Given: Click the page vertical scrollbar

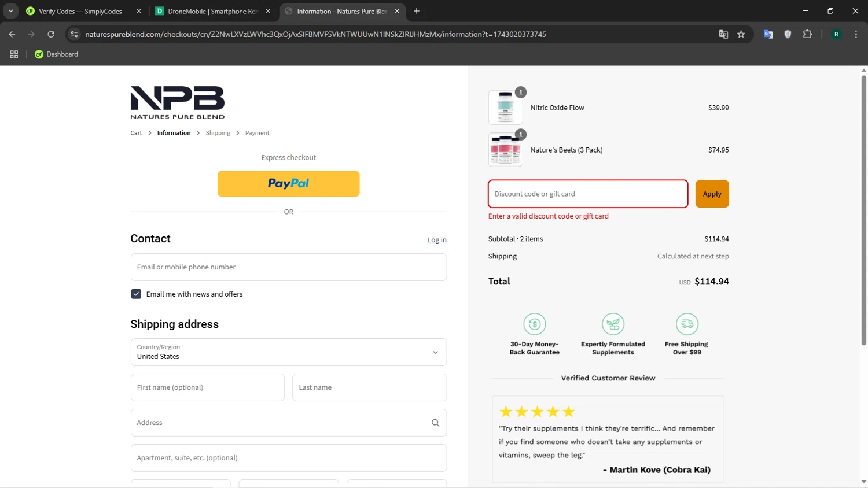Looking at the screenshot, I should 863,210.
